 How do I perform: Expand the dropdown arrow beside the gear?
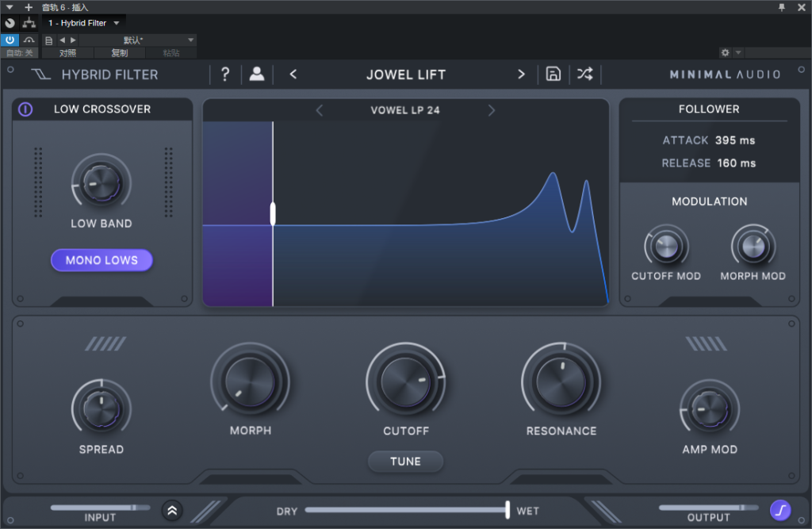[x=738, y=53]
